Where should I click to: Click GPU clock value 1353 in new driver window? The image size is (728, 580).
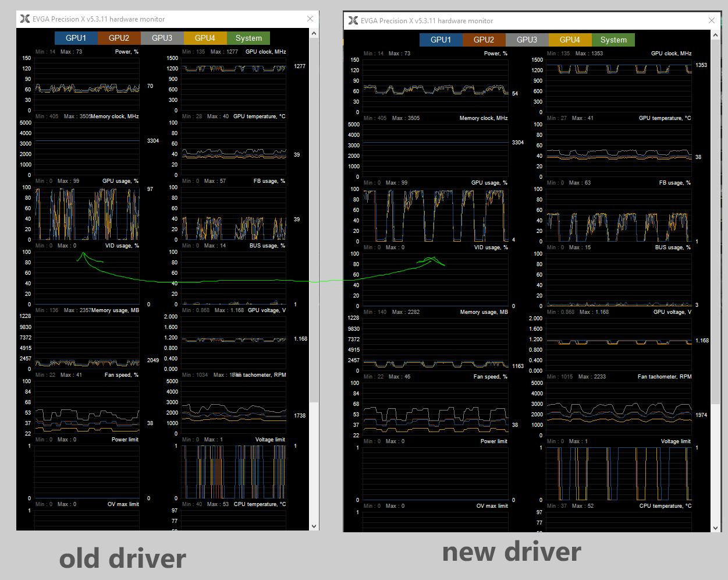tap(701, 65)
